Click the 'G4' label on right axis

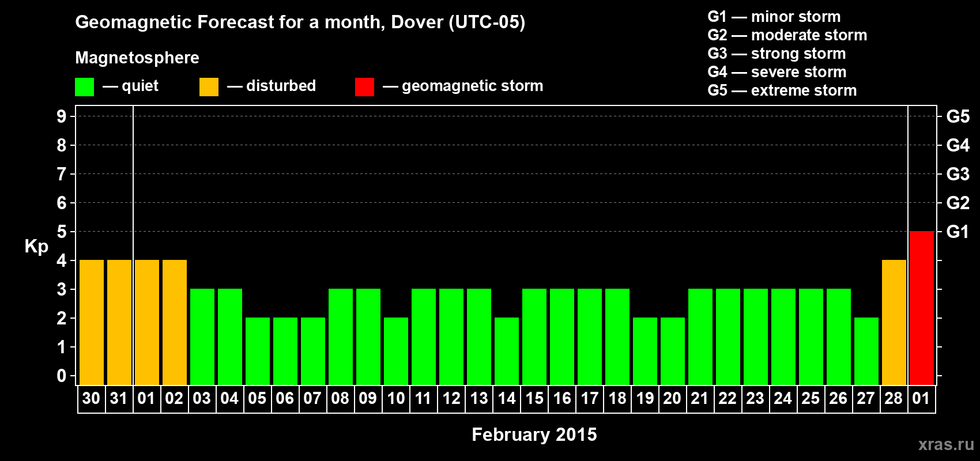click(958, 145)
